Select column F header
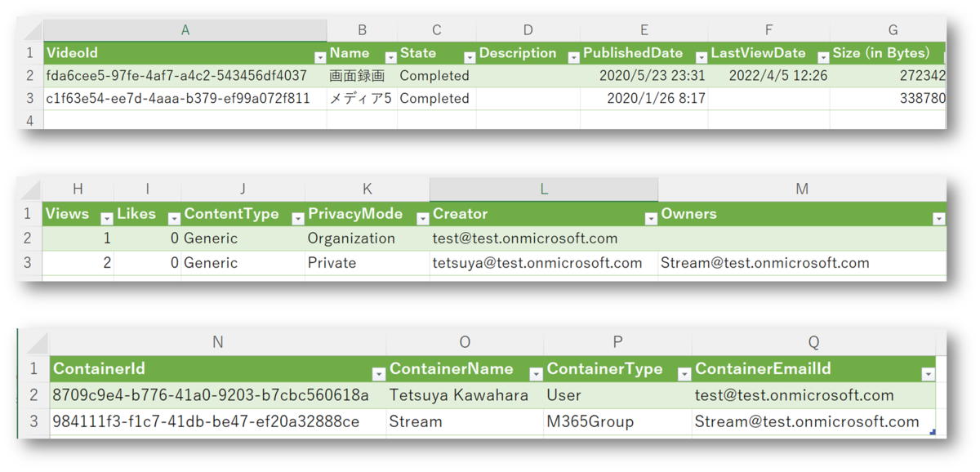 click(x=768, y=30)
